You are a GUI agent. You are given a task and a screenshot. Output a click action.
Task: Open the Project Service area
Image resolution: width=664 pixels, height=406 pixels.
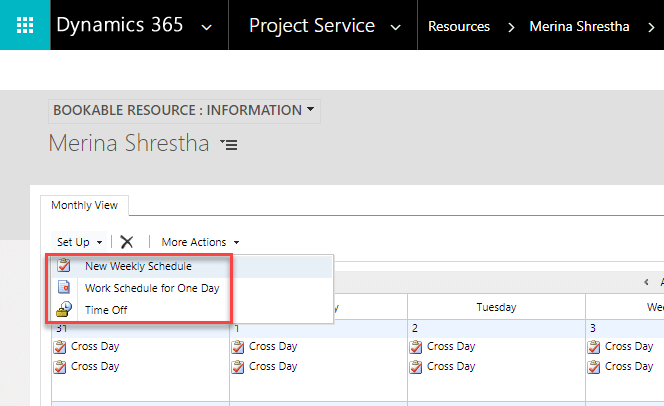(x=312, y=25)
